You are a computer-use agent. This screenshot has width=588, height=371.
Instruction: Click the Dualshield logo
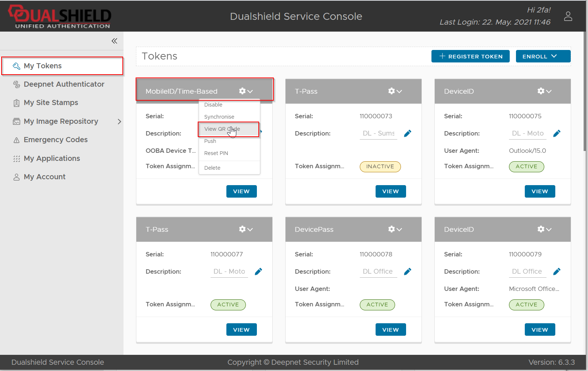pyautogui.click(x=60, y=16)
